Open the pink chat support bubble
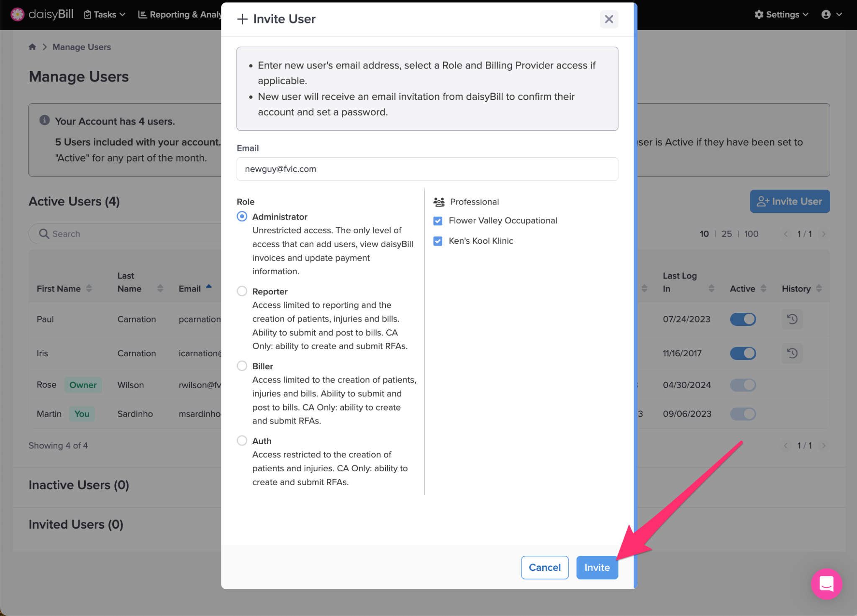Screen dimensions: 857x616 [x=826, y=584]
